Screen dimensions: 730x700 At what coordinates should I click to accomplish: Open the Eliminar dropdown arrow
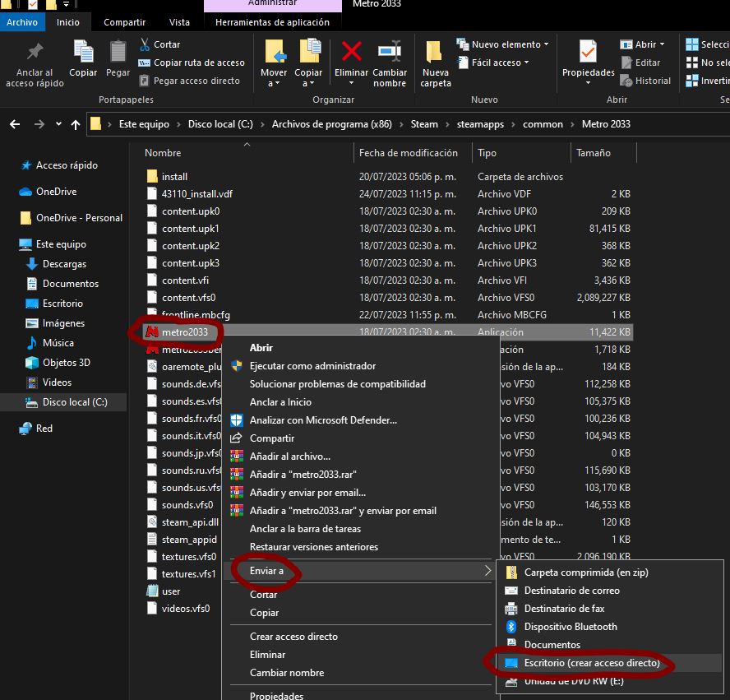click(352, 83)
